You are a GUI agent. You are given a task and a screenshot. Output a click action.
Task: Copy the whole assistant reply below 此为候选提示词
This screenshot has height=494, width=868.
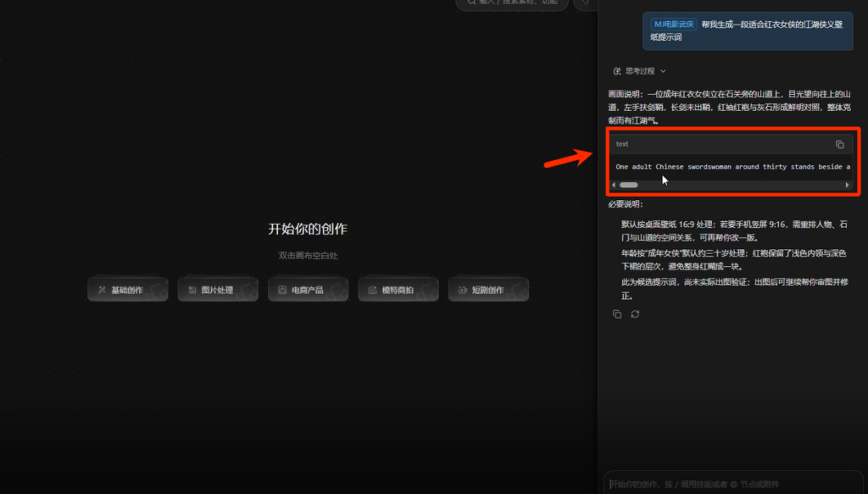(x=617, y=314)
